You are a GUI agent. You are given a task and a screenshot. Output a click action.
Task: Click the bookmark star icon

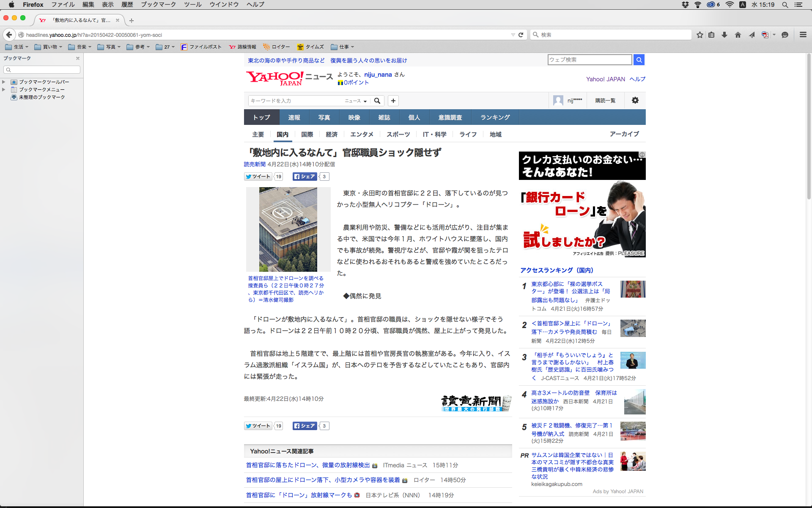(x=700, y=35)
